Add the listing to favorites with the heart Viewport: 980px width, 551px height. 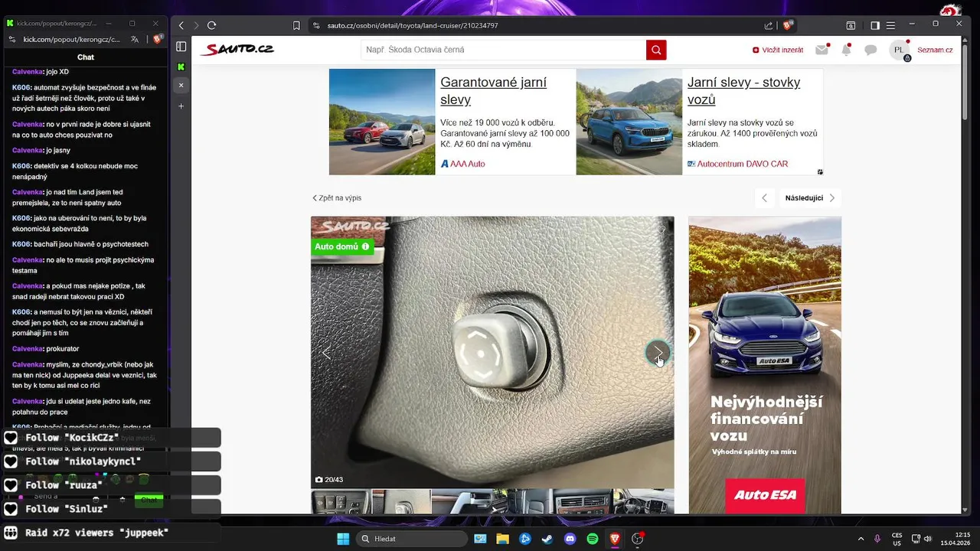click(x=661, y=229)
